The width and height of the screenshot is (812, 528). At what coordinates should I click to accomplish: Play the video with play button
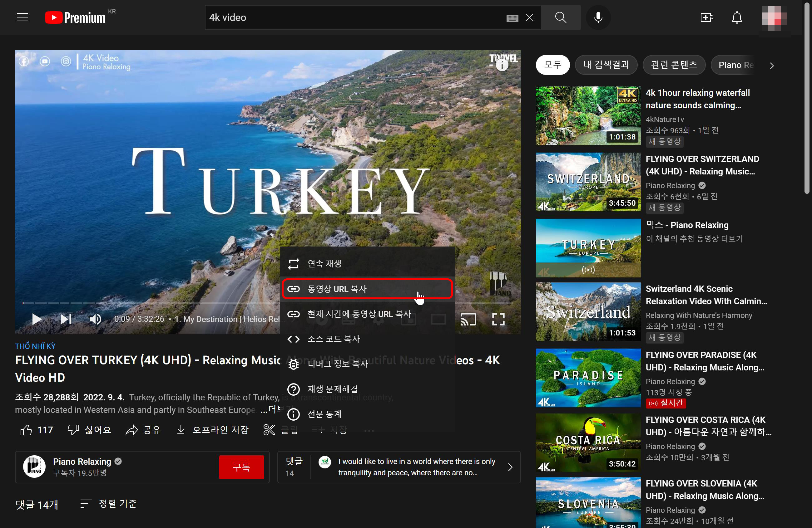coord(37,319)
